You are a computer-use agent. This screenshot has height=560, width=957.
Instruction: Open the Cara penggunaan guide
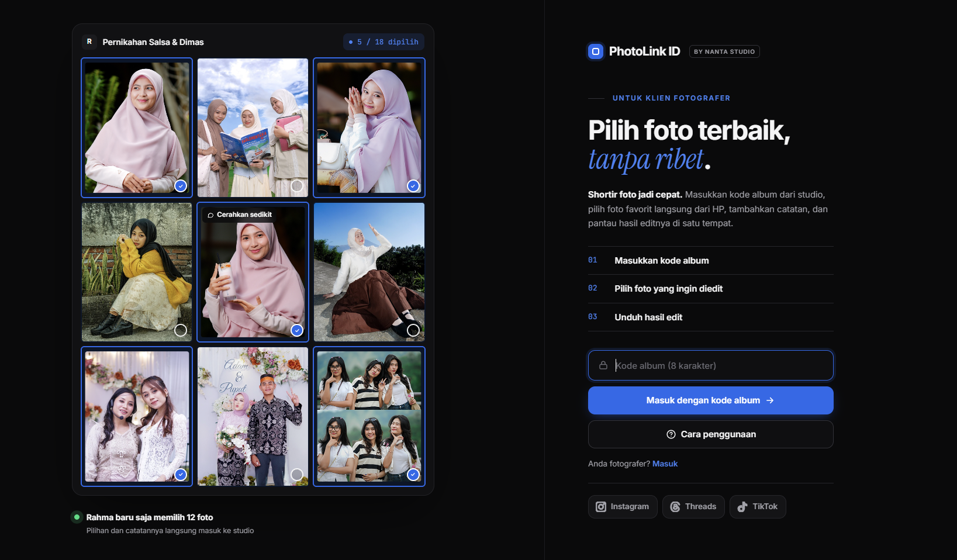tap(710, 434)
